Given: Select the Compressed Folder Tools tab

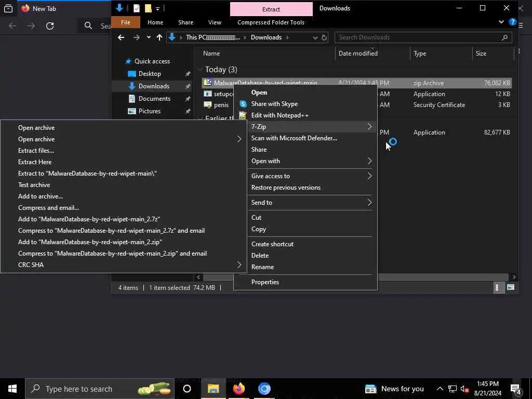Looking at the screenshot, I should click(x=271, y=22).
